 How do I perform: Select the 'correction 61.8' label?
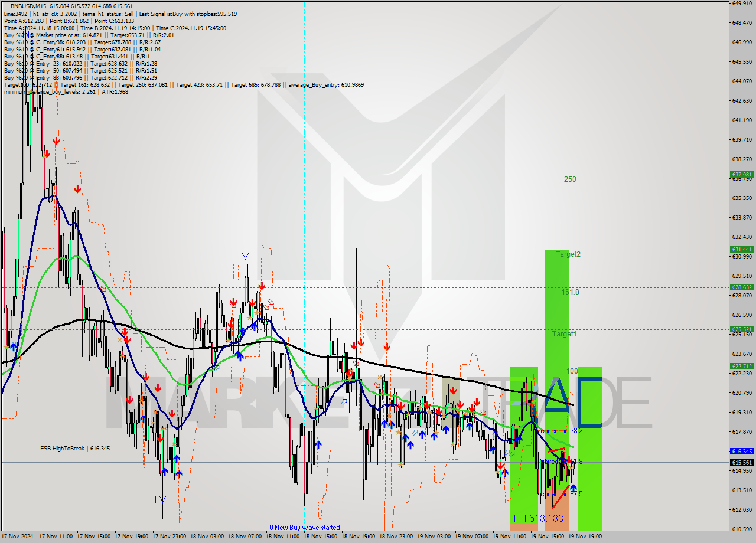click(x=561, y=462)
